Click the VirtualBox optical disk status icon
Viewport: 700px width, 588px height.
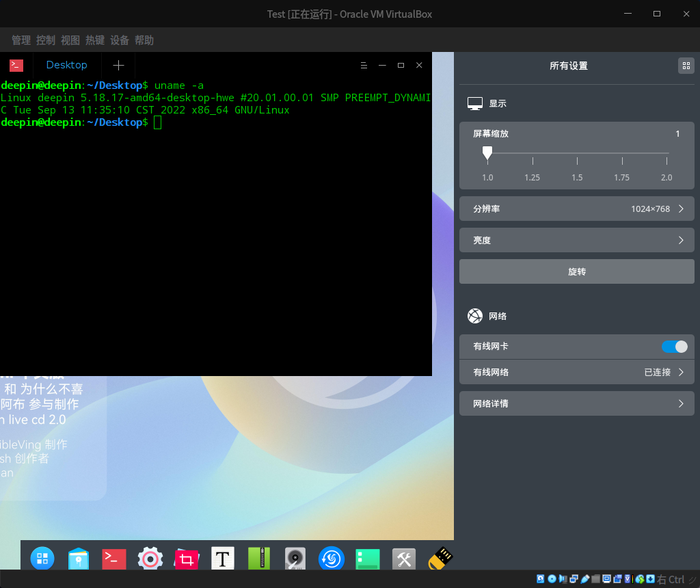(x=552, y=579)
